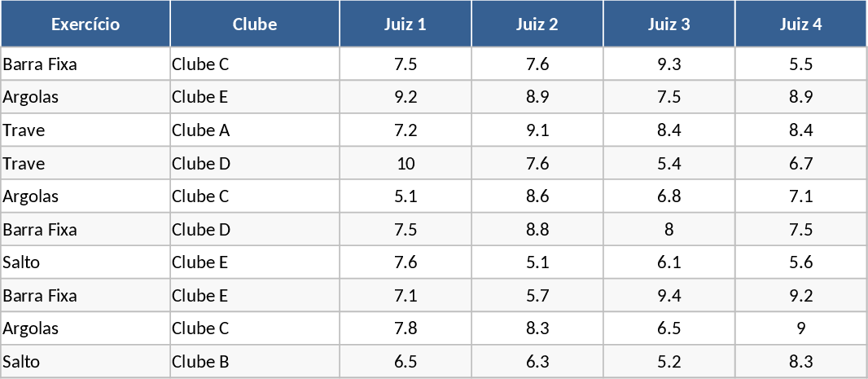Select the 5.5 score under Juiz 4
This screenshot has height=379, width=868.
click(x=801, y=64)
